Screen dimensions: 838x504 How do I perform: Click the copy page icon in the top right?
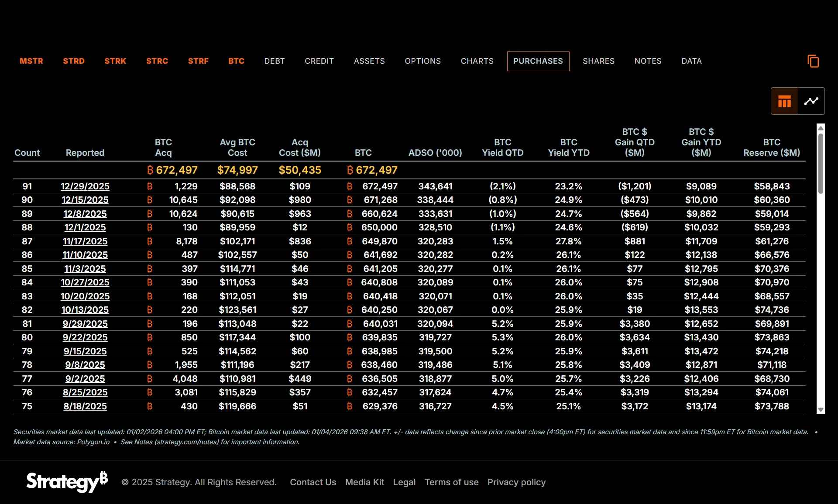[814, 61]
